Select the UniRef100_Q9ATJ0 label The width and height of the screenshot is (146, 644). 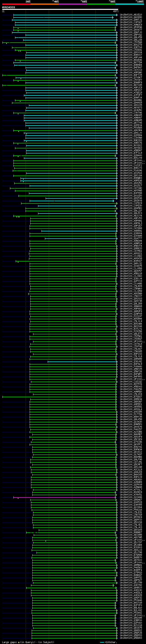(x=131, y=32)
